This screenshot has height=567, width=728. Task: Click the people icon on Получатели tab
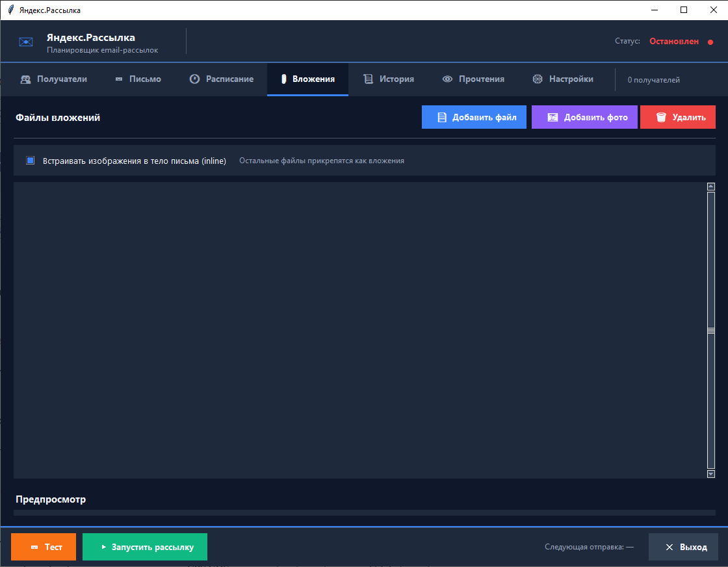[25, 79]
